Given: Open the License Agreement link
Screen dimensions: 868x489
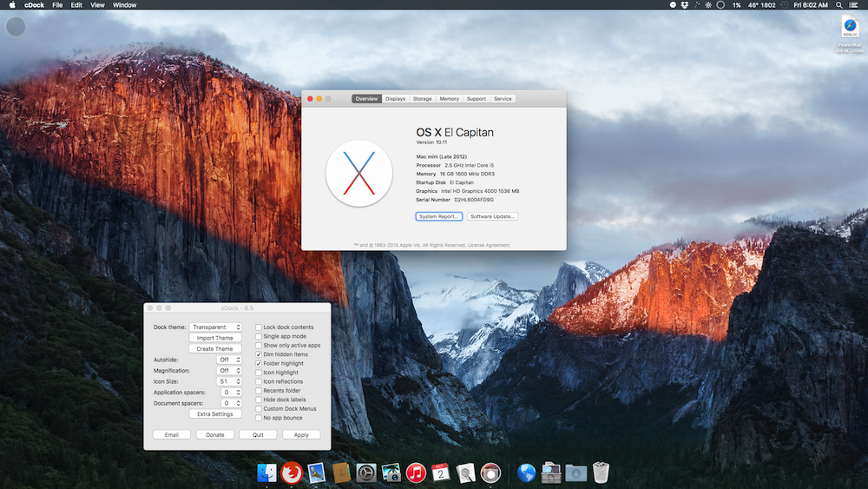Looking at the screenshot, I should 489,245.
